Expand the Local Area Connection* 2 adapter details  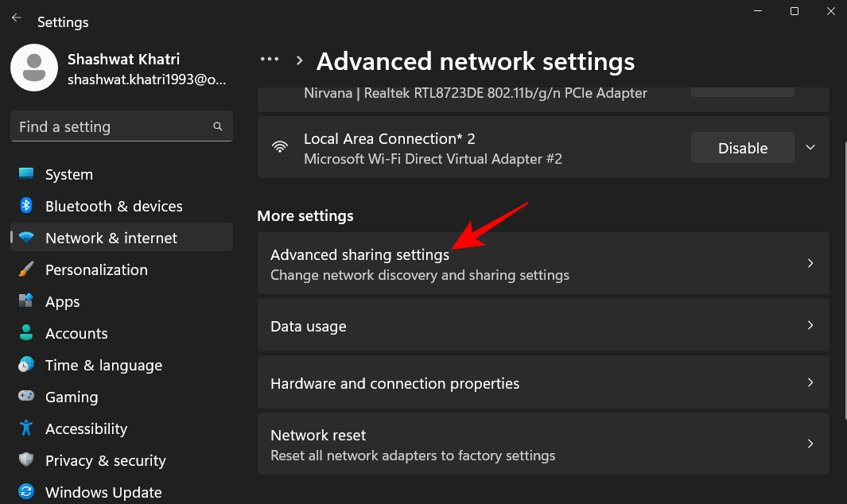click(810, 147)
